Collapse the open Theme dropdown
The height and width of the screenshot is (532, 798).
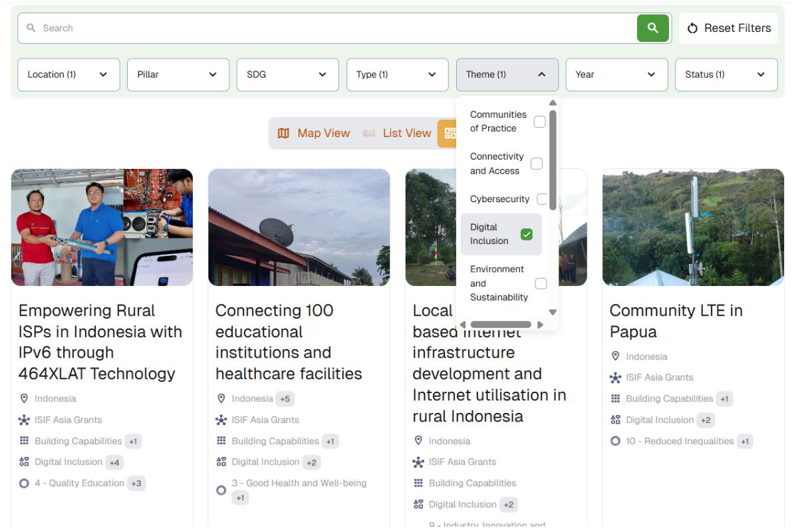point(507,74)
